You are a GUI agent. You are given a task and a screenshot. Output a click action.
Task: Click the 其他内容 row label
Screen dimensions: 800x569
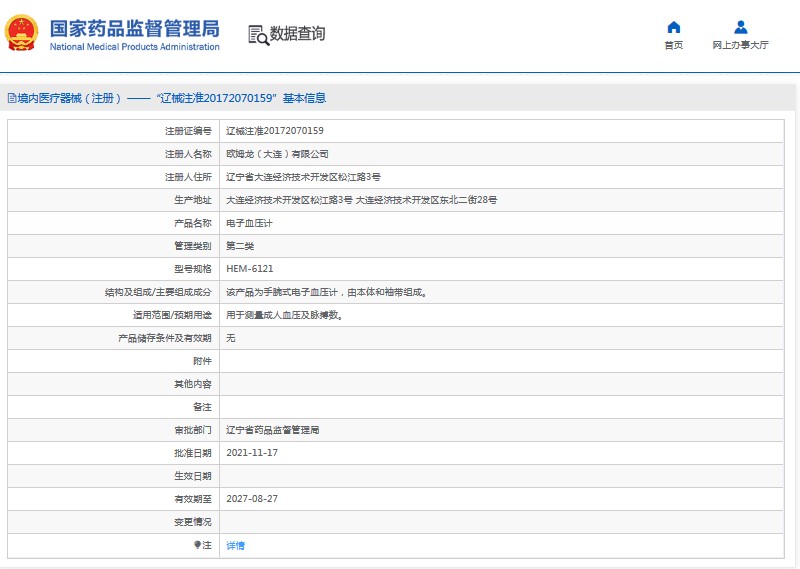pyautogui.click(x=192, y=384)
